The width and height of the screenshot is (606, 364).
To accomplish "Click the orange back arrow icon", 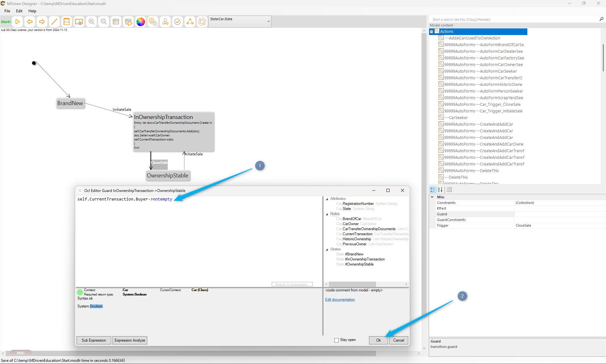I will 30,22.
